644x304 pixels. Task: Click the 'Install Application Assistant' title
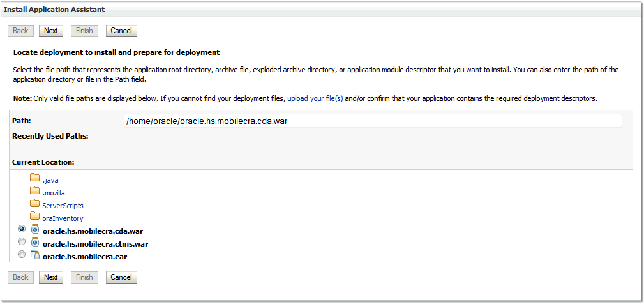click(54, 10)
